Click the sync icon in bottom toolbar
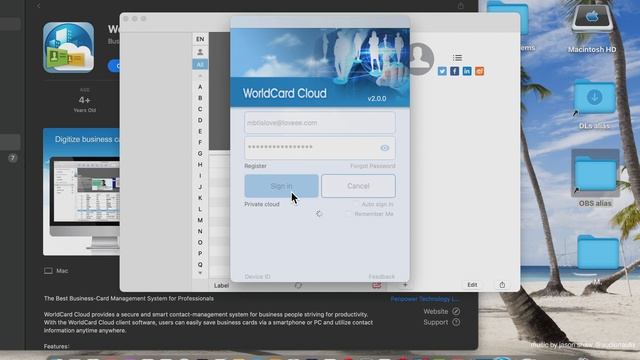 [298, 285]
